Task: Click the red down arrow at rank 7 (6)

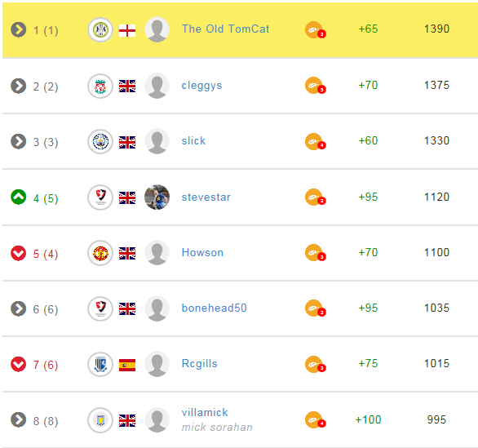Action: (19, 364)
